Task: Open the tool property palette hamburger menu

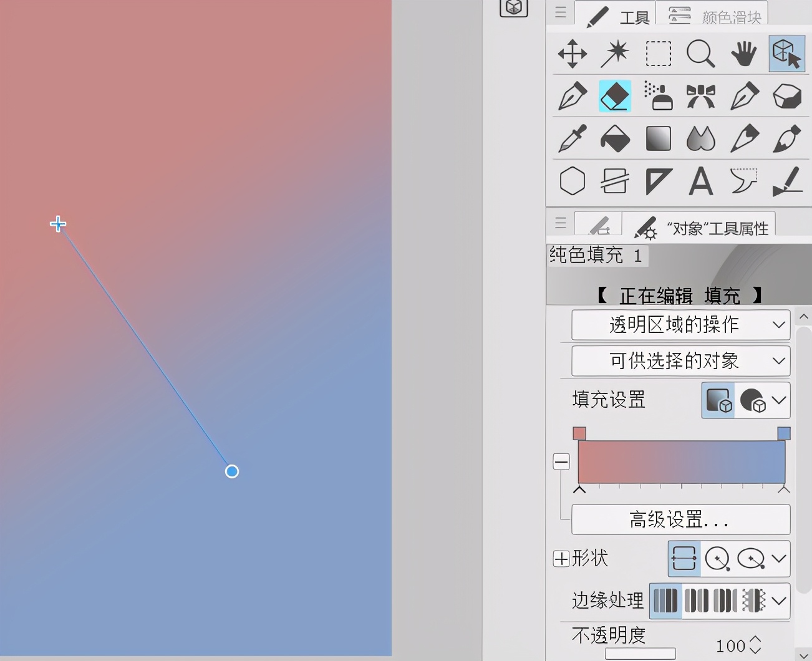Action: point(561,223)
